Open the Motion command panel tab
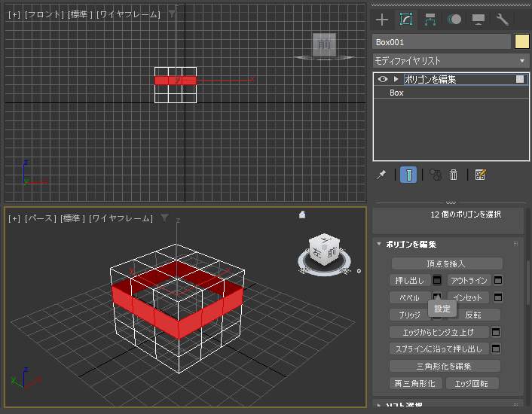532x414 pixels. coord(454,20)
